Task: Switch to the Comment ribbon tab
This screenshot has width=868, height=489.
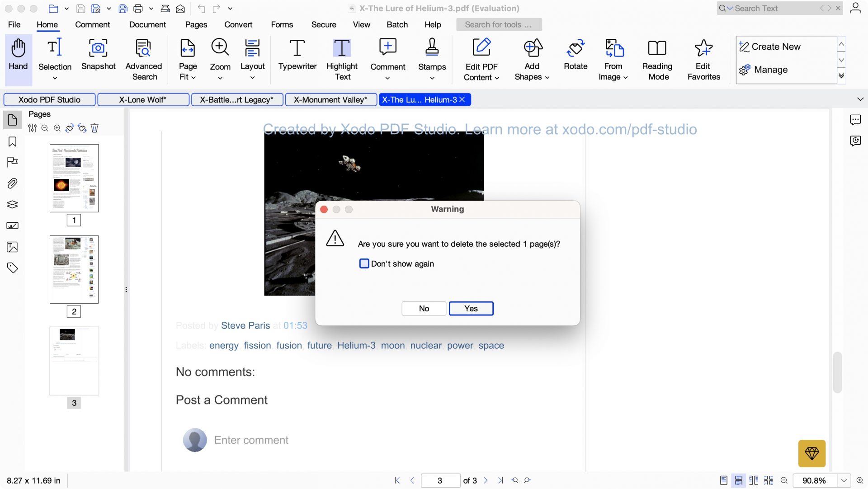Action: pos(93,24)
